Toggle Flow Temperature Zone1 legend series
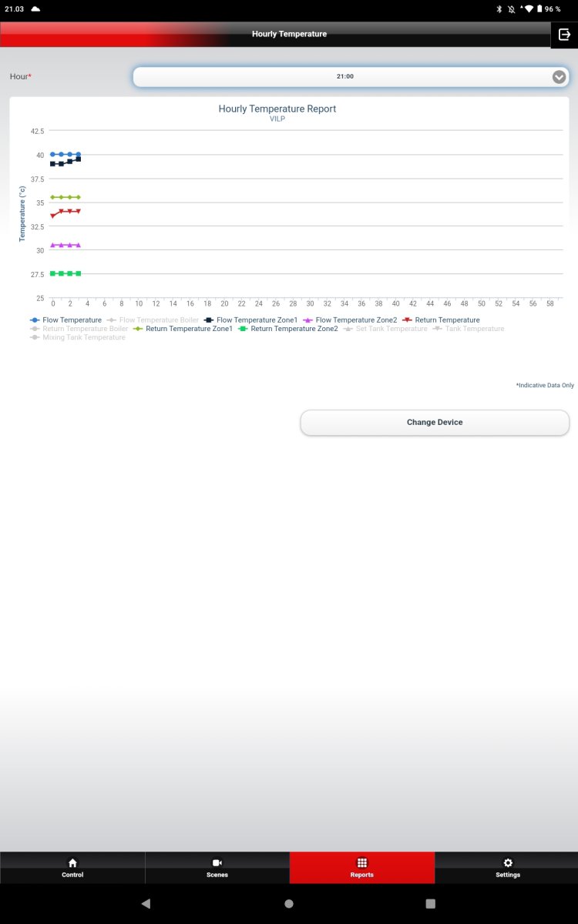 coord(250,320)
